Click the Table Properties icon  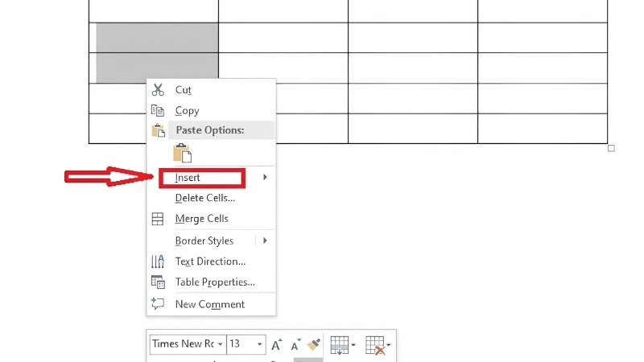pyautogui.click(x=158, y=282)
